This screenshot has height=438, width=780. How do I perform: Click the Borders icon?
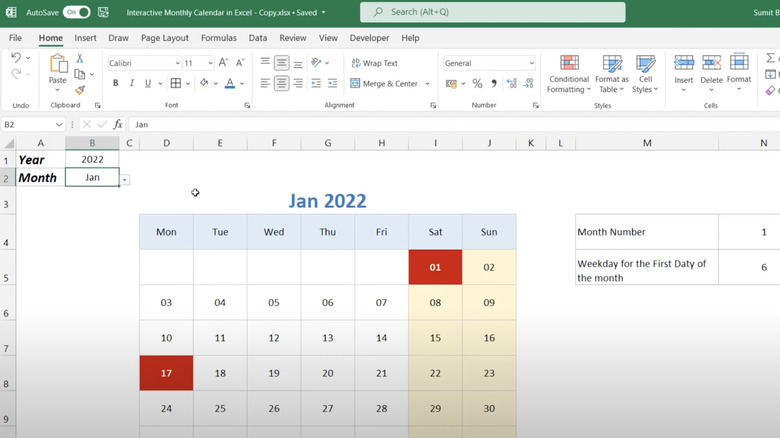click(176, 84)
